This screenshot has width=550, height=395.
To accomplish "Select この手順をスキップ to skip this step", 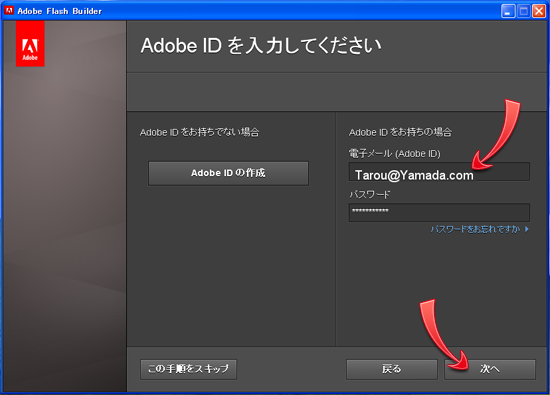I will pos(188,369).
